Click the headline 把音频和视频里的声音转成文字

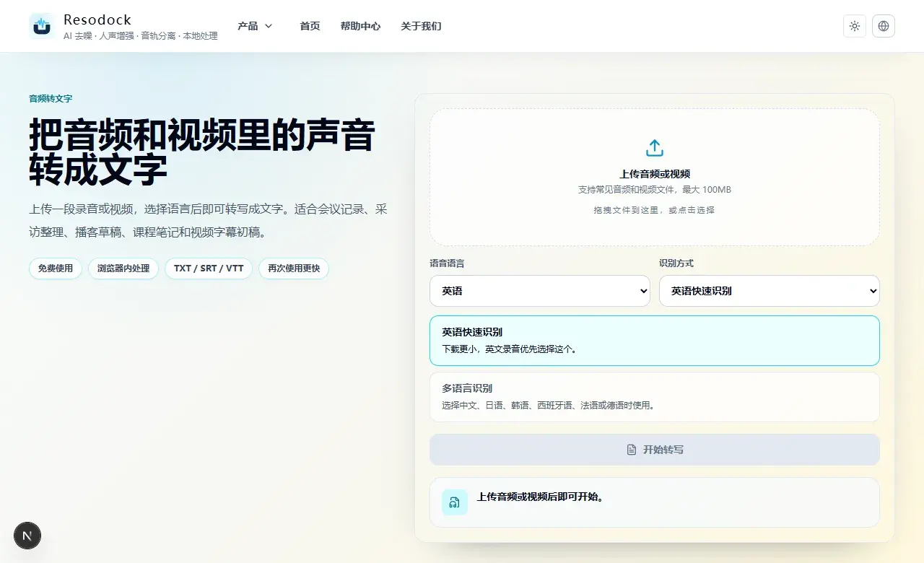(x=202, y=152)
